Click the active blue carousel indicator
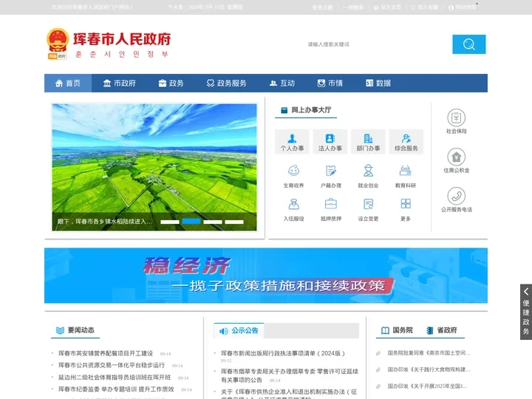Screen dimensions: 532x399 [191, 222]
